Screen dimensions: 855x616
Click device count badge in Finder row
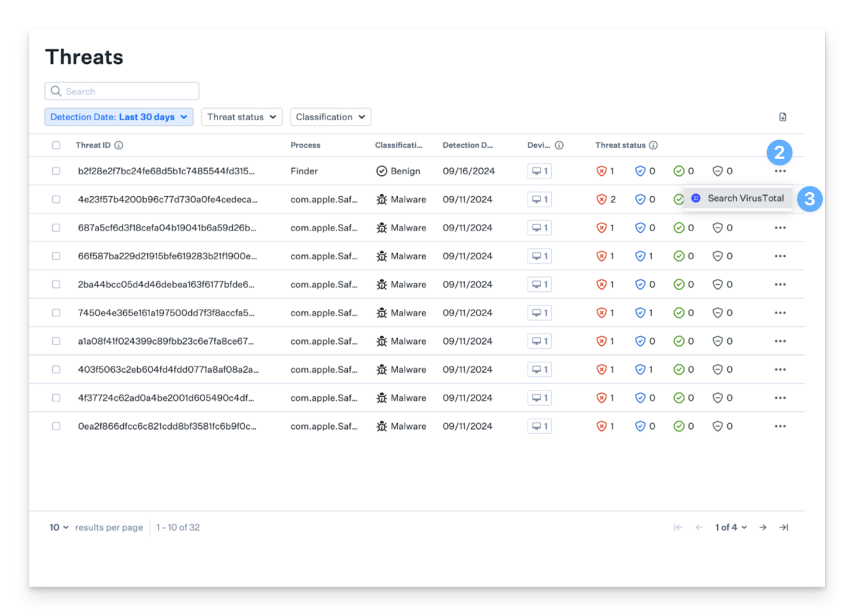540,171
